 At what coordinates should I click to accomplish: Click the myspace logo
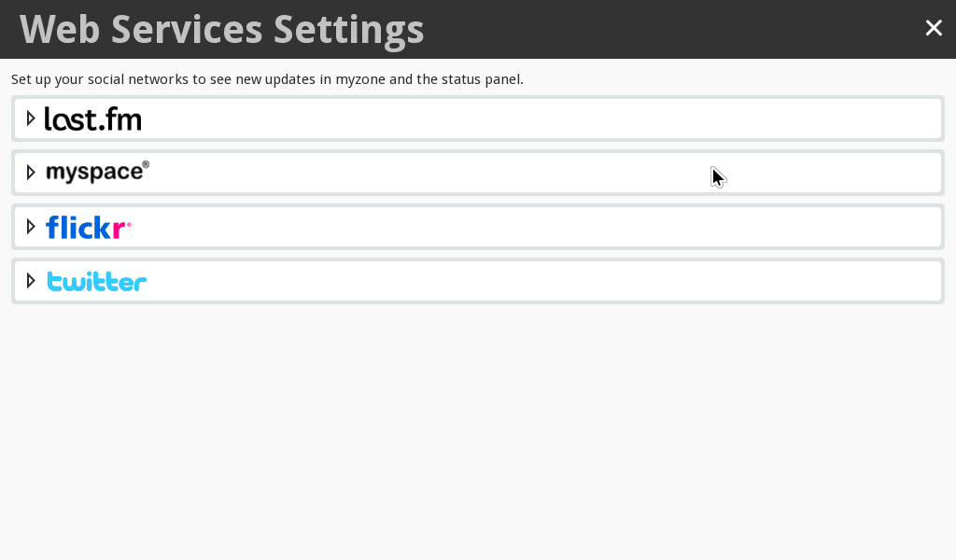pyautogui.click(x=97, y=172)
